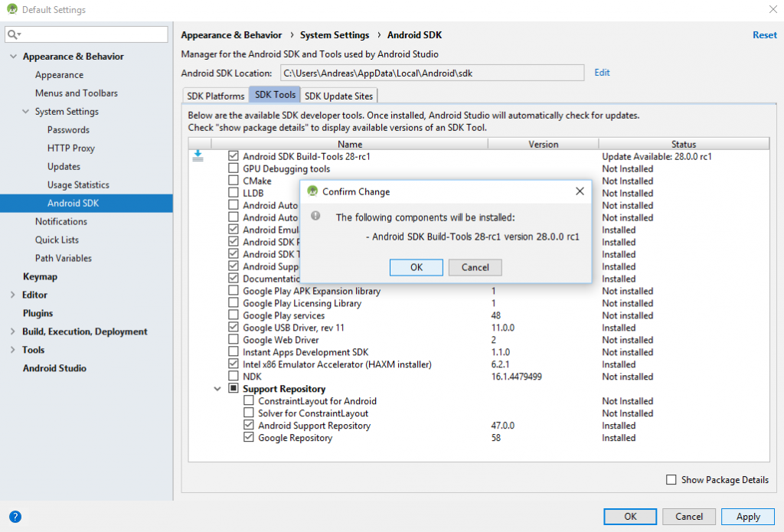Open the SDK Update Sites tab

(339, 96)
